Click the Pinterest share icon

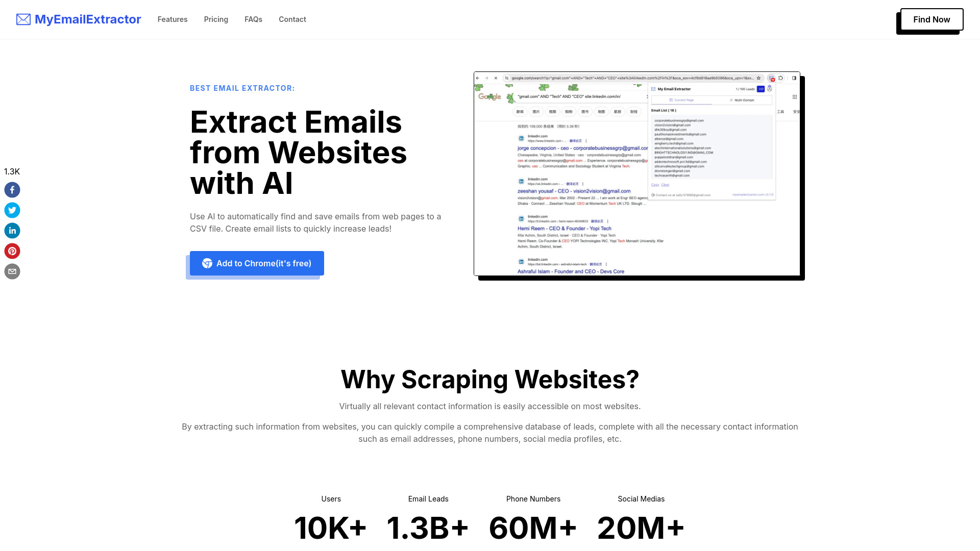pos(12,251)
